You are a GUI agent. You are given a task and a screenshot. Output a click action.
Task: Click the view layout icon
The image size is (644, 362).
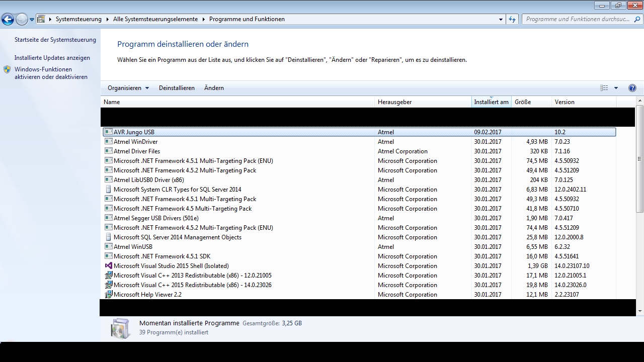click(x=604, y=88)
